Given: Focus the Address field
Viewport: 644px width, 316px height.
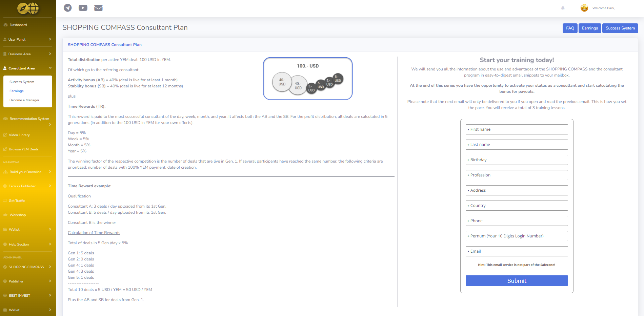Looking at the screenshot, I should [517, 190].
